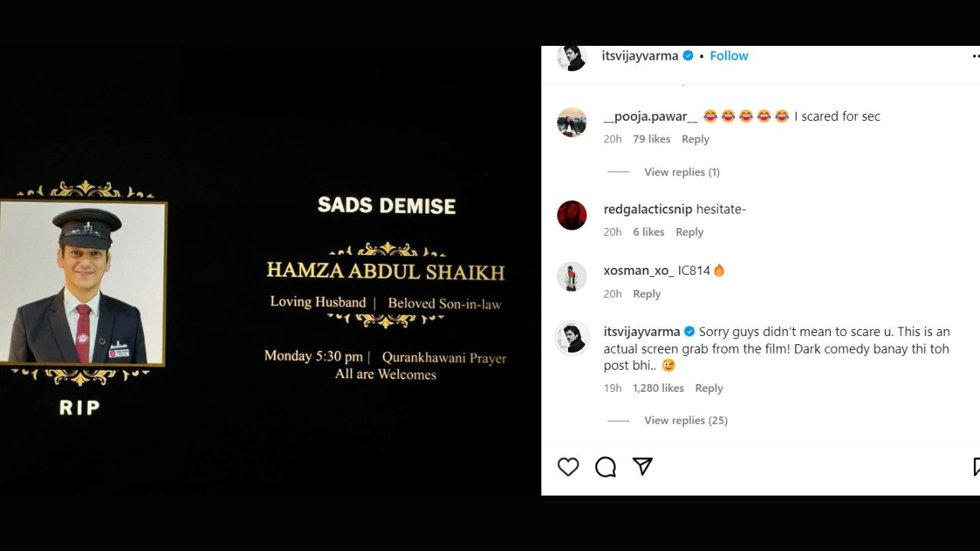Share post using paper plane icon
Screen dimensions: 980x551
click(x=642, y=466)
